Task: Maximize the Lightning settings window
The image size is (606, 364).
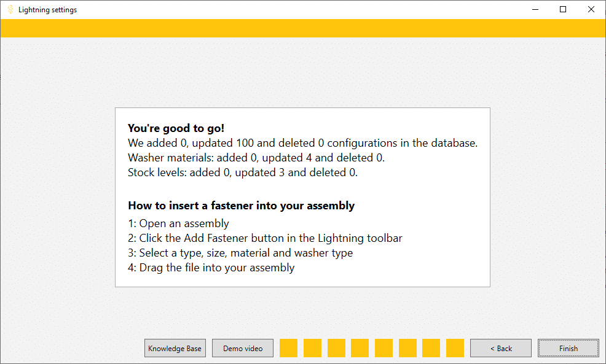Action: click(x=562, y=9)
